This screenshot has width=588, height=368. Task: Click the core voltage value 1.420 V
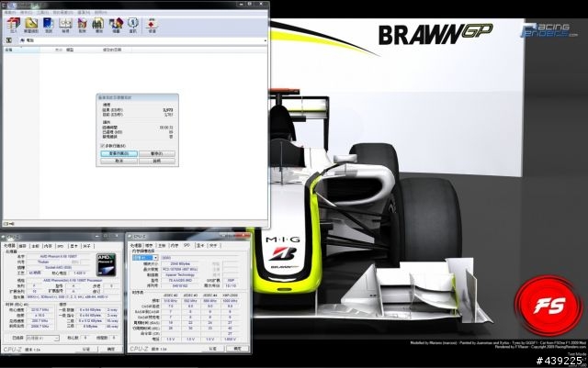(80, 273)
